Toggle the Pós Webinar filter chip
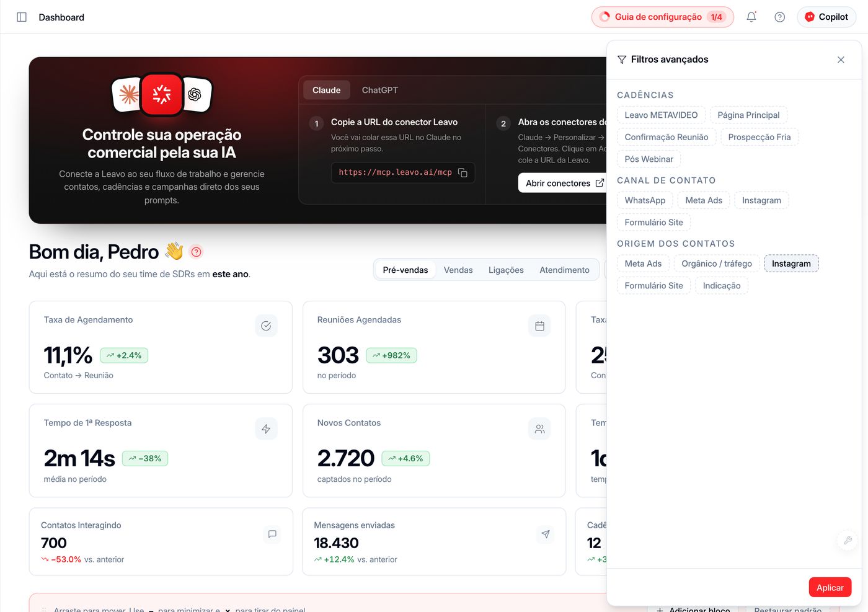This screenshot has width=868, height=612. coord(649,159)
